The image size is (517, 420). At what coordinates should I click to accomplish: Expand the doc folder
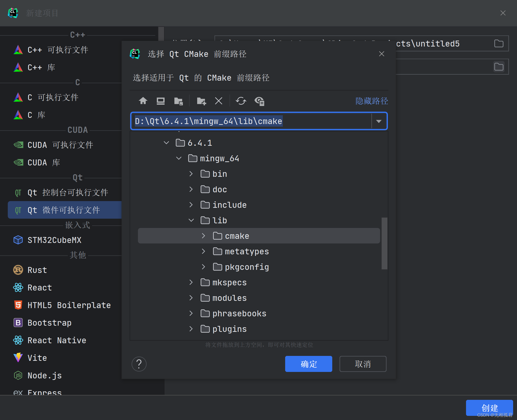191,189
